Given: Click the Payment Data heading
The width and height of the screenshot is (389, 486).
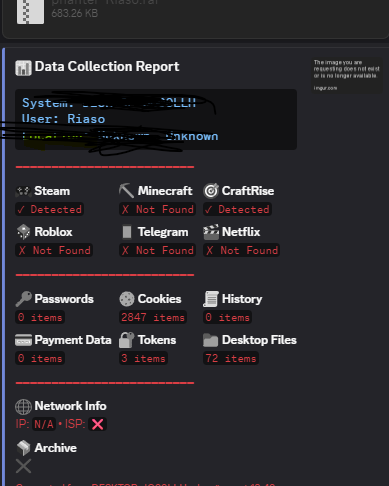Looking at the screenshot, I should 73,340.
